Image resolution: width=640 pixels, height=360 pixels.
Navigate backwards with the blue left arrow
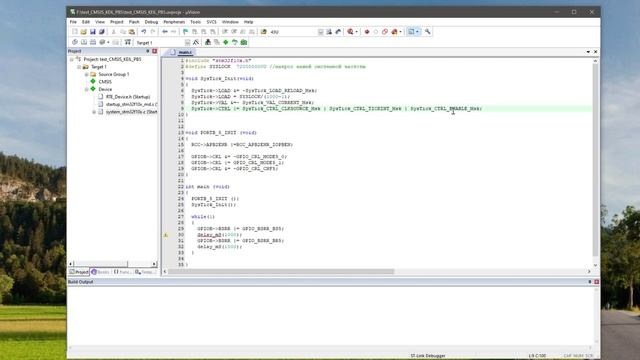point(165,31)
